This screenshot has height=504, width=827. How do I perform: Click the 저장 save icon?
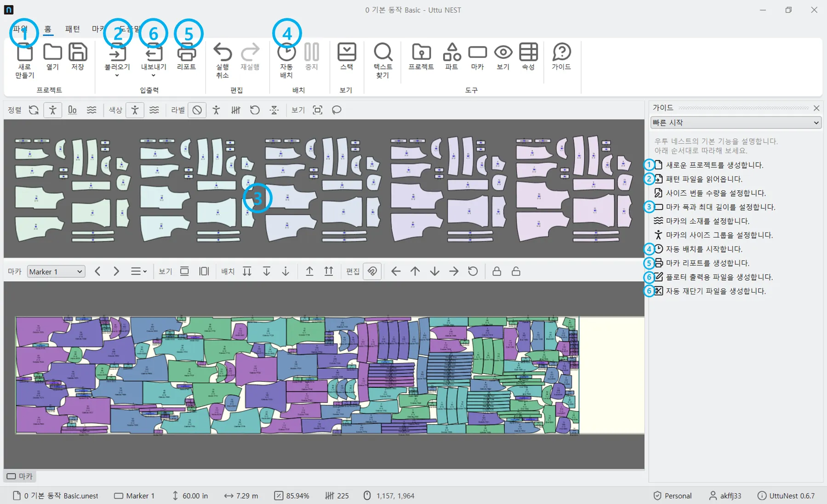click(x=78, y=53)
